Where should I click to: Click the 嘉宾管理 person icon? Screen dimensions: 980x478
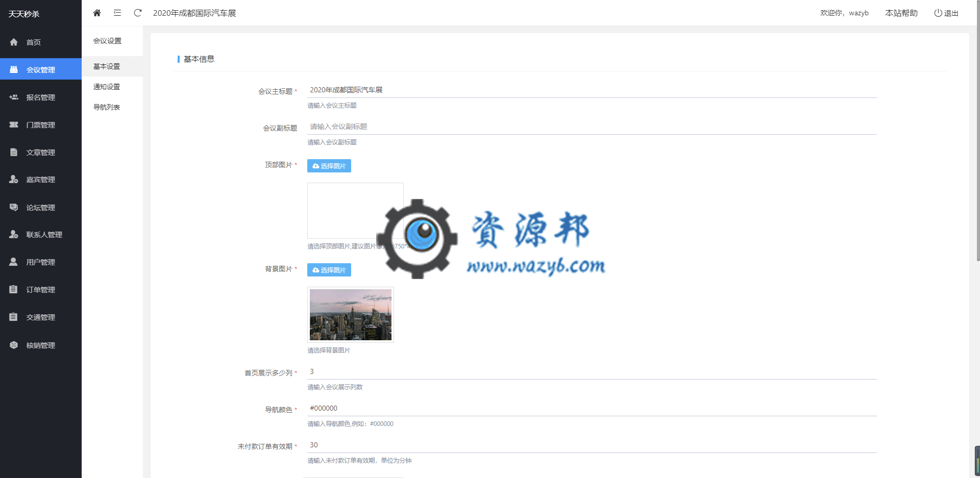[x=14, y=179]
